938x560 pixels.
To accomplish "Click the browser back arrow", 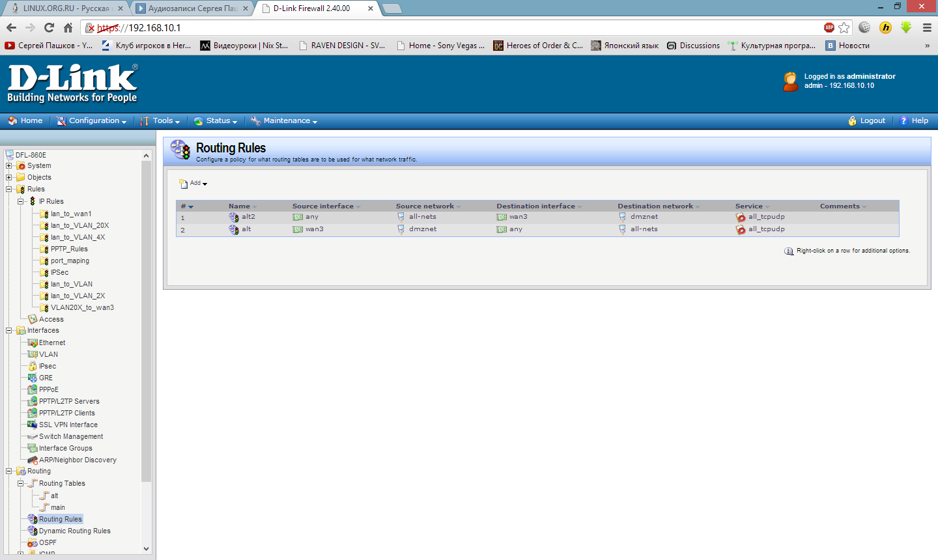I will pos(11,27).
